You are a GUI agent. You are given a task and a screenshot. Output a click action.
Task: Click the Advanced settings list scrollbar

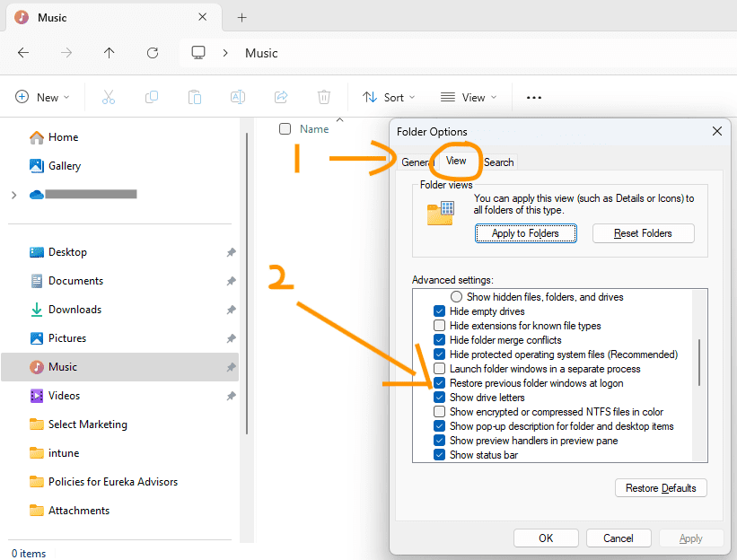point(699,363)
